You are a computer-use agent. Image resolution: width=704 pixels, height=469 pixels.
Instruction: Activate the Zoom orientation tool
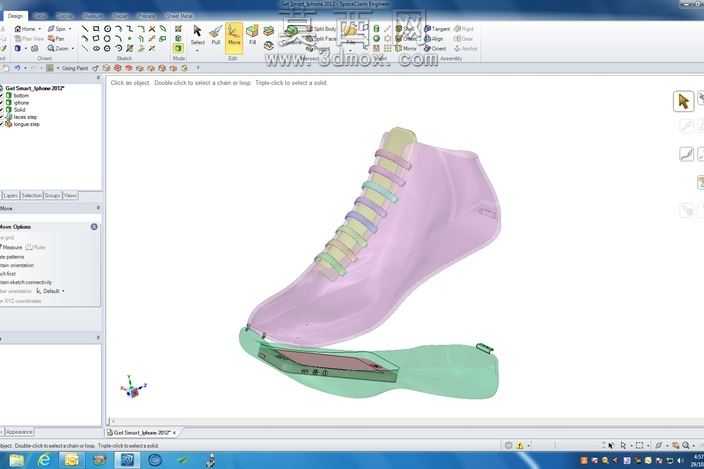coord(58,48)
